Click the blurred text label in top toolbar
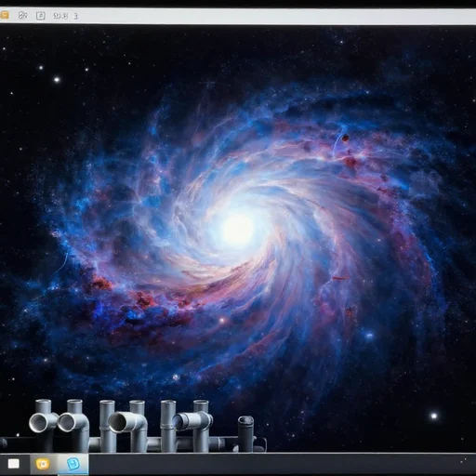The height and width of the screenshot is (476, 476). tap(60, 16)
